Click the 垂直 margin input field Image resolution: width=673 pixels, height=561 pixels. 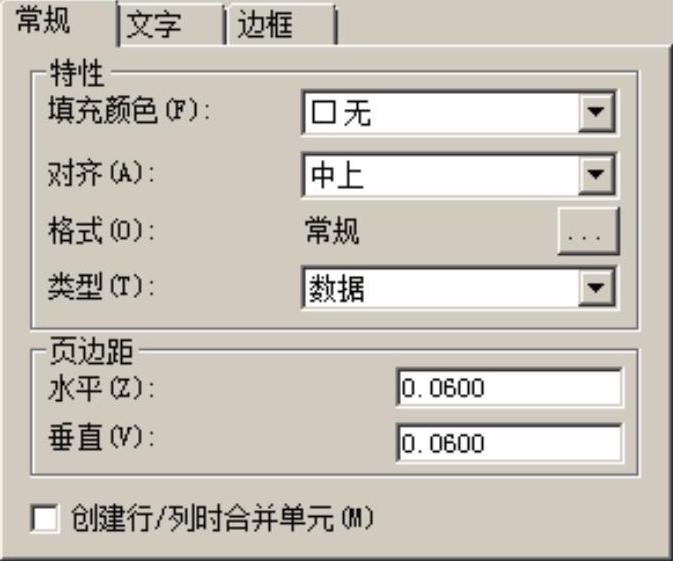coord(508,443)
